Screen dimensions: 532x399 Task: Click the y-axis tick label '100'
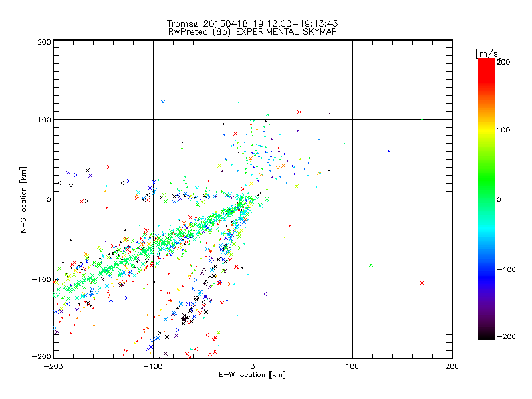tap(44, 120)
